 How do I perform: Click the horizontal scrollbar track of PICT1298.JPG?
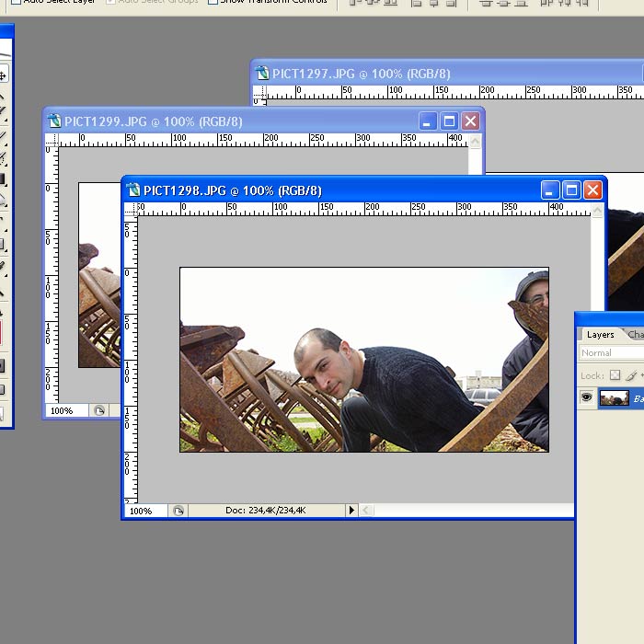tap(473, 510)
